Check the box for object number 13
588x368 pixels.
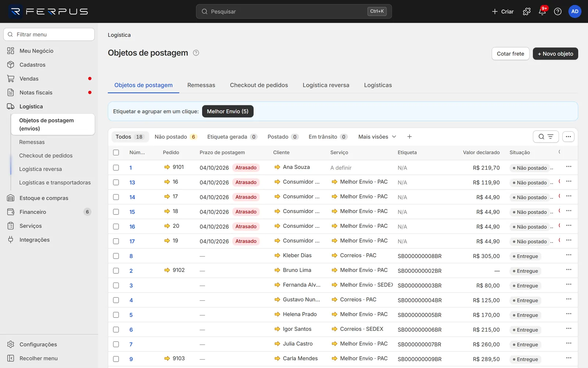pyautogui.click(x=116, y=182)
